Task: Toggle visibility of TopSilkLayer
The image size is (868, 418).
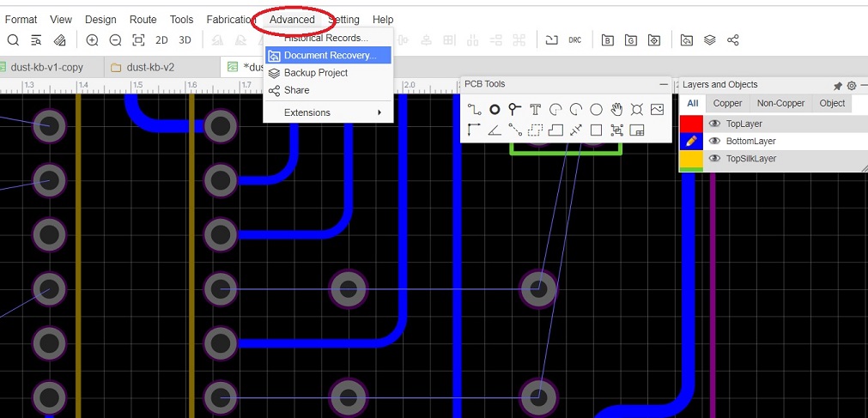Action: (714, 158)
